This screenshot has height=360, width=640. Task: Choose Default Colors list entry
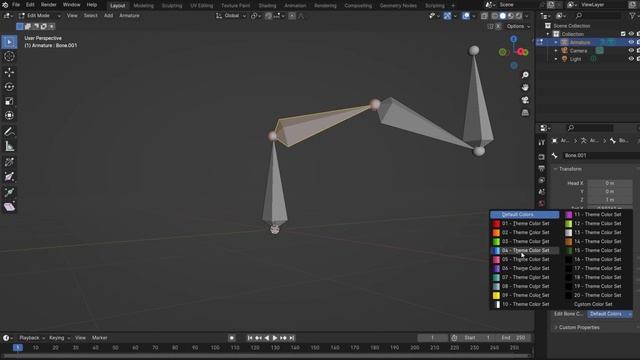tap(524, 214)
